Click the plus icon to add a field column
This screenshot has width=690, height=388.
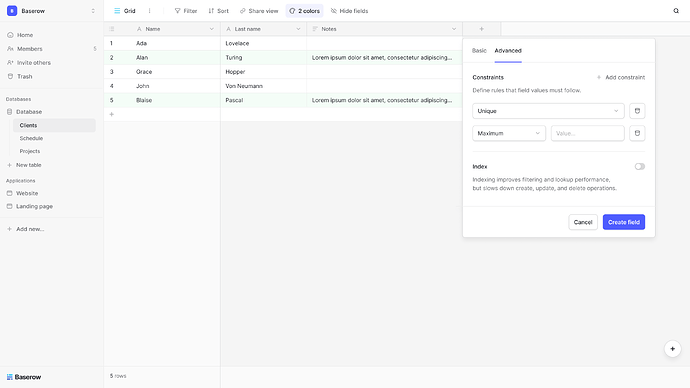click(x=481, y=29)
